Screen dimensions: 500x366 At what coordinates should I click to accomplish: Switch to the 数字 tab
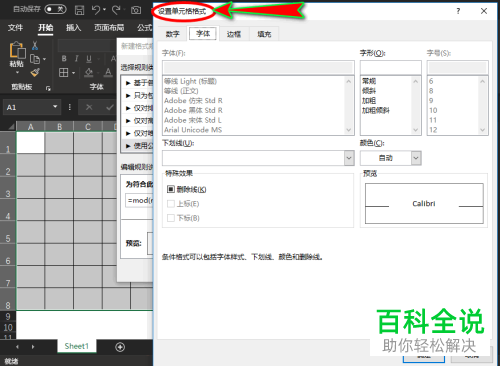pyautogui.click(x=173, y=34)
